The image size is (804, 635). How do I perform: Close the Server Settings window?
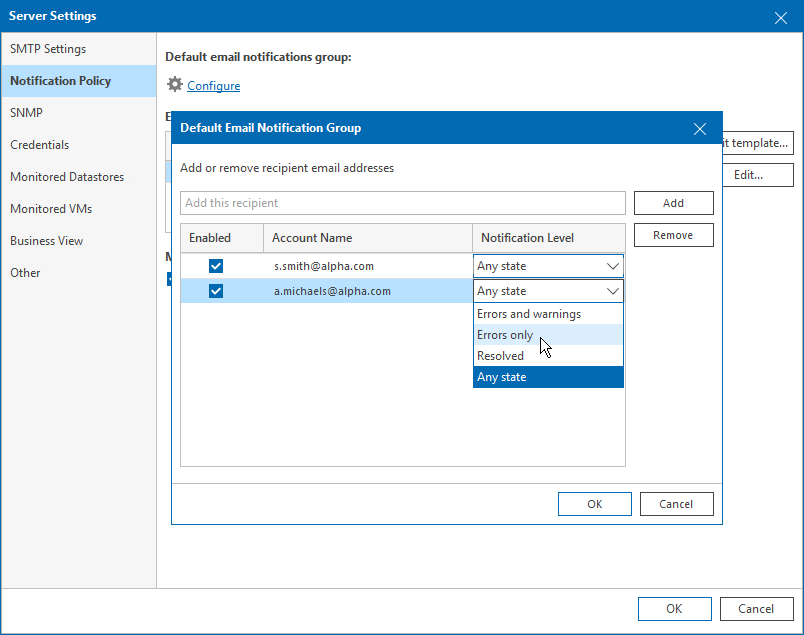point(781,17)
